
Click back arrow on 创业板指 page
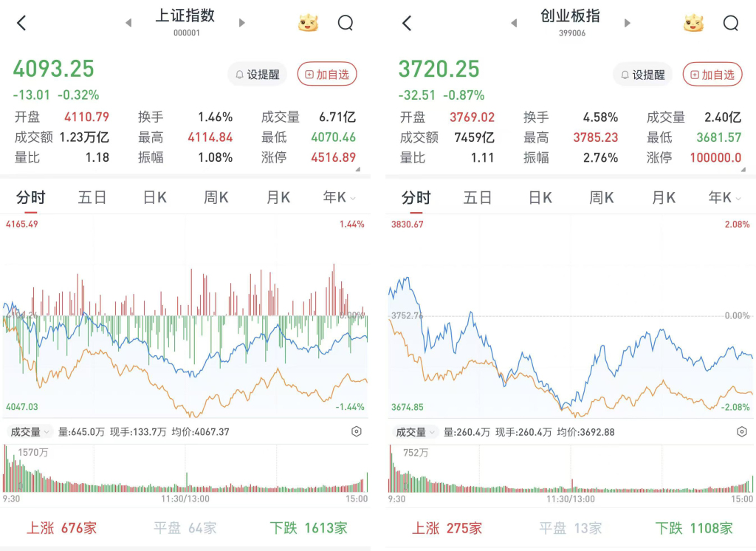pos(407,24)
